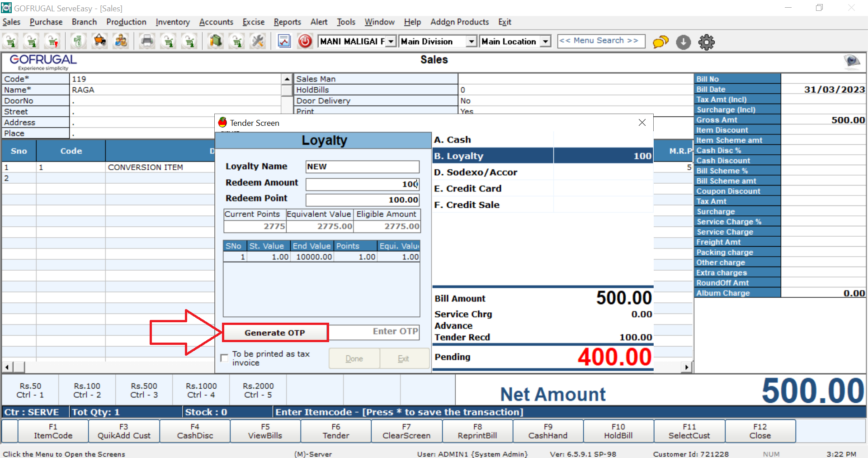Select 'B. Loyalty' tender option

(542, 156)
